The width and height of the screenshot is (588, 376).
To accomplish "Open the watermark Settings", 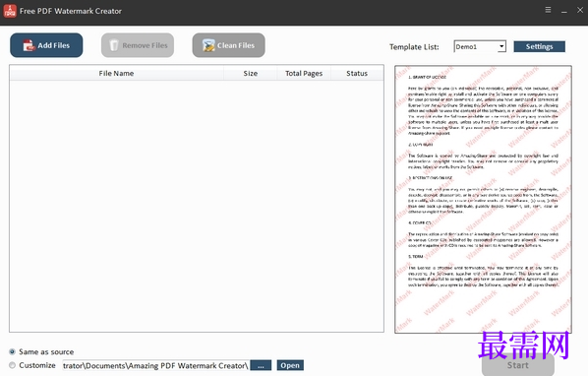I will 539,46.
